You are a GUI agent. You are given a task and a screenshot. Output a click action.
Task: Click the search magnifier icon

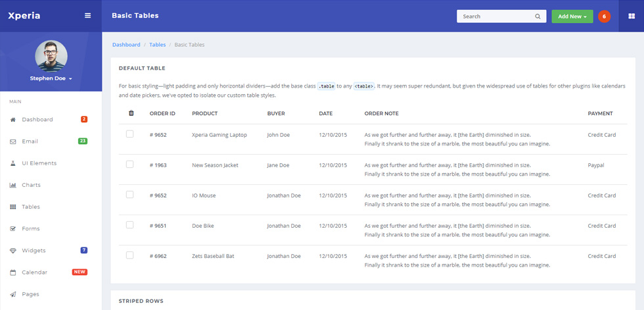pyautogui.click(x=538, y=16)
